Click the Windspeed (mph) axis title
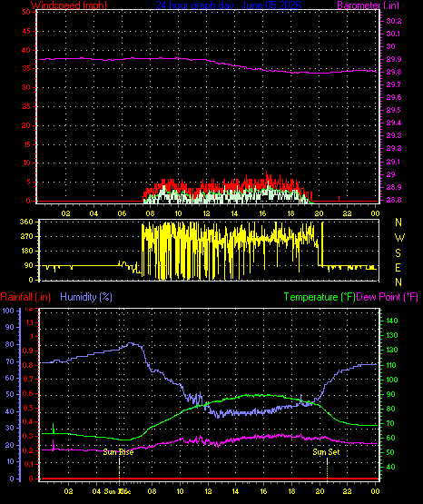This screenshot has width=423, height=504. [x=69, y=5]
